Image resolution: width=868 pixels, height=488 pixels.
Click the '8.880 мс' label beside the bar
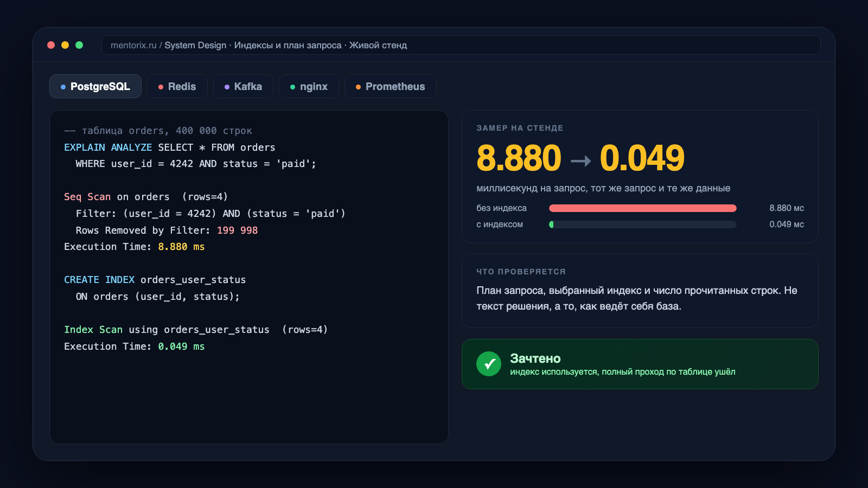coord(787,208)
